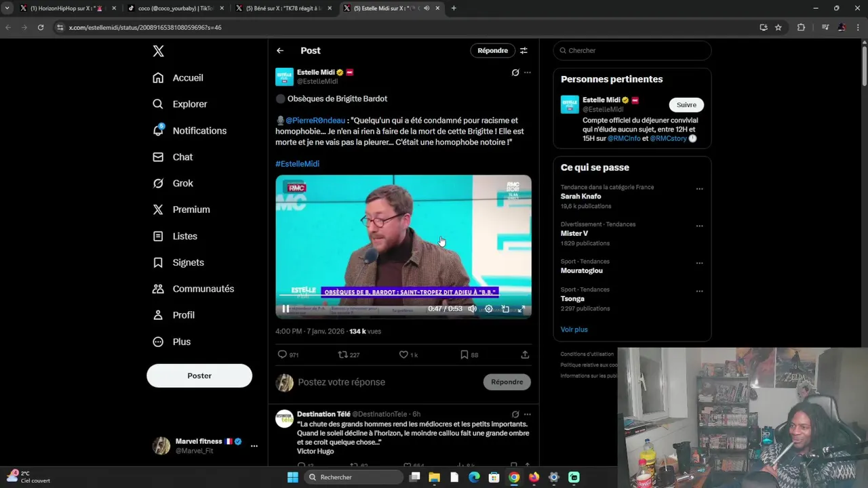
Task: Open more options on Estelle Midi post
Action: (x=528, y=73)
